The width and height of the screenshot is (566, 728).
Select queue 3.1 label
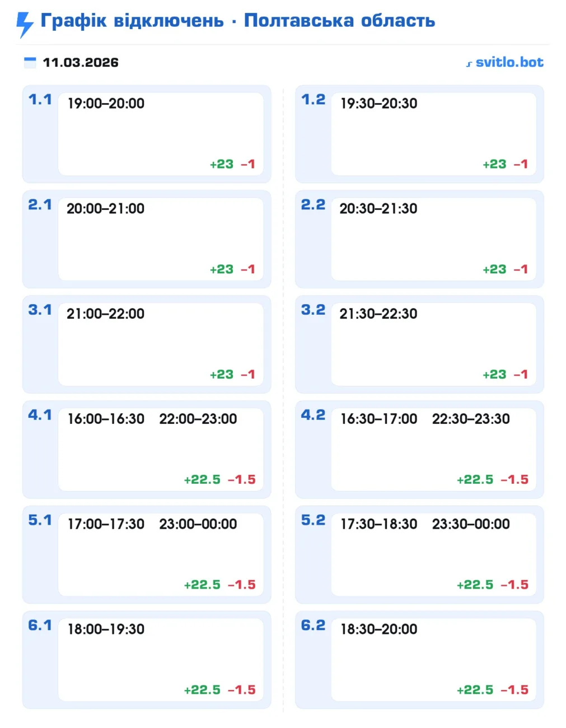click(40, 310)
